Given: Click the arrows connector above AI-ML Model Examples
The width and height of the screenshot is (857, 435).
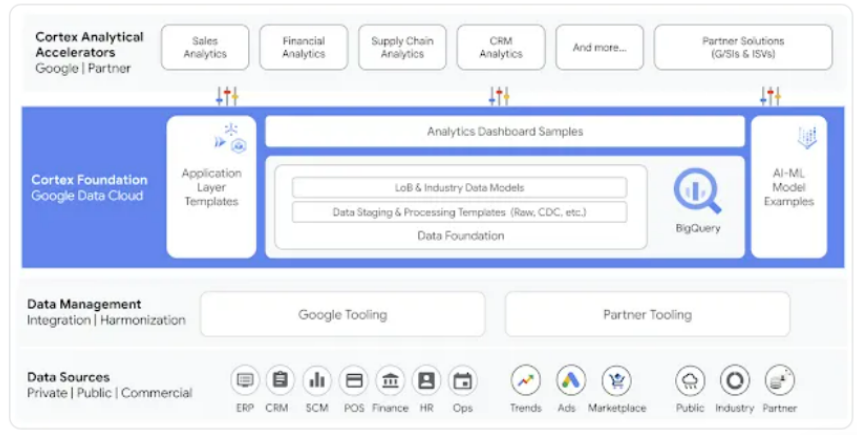Looking at the screenshot, I should click(x=770, y=96).
